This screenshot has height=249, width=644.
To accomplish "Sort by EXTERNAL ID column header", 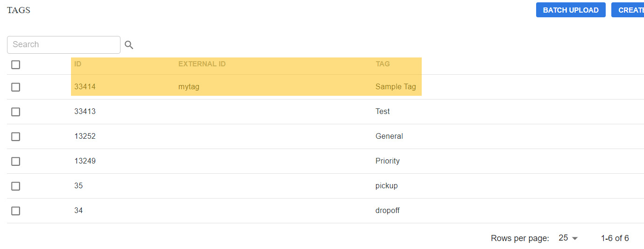I will tap(202, 64).
